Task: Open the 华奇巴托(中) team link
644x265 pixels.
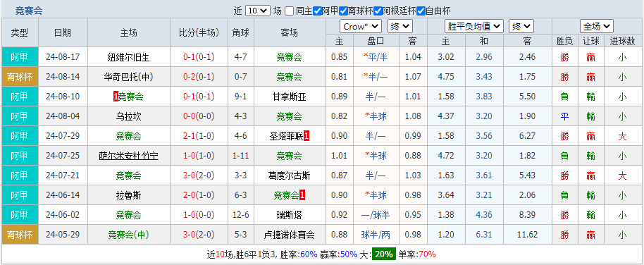Action: pos(129,77)
